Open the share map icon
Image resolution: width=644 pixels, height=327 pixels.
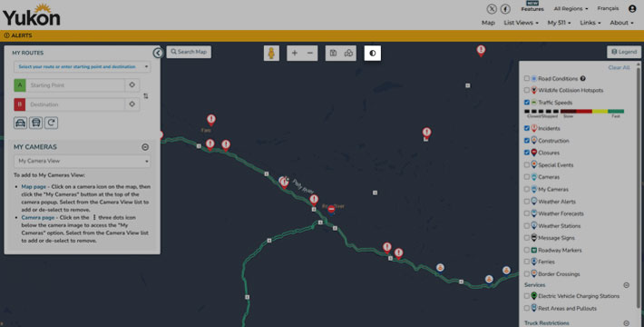[348, 53]
